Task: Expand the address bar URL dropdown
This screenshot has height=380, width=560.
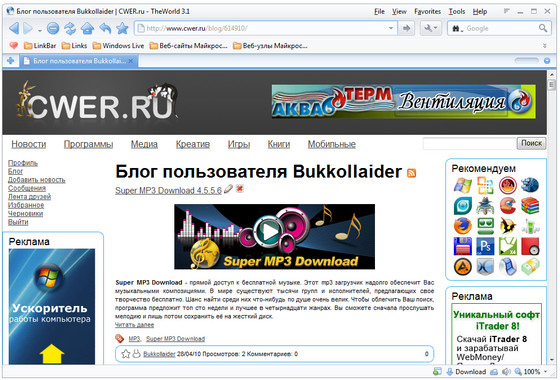Action: 391,28
